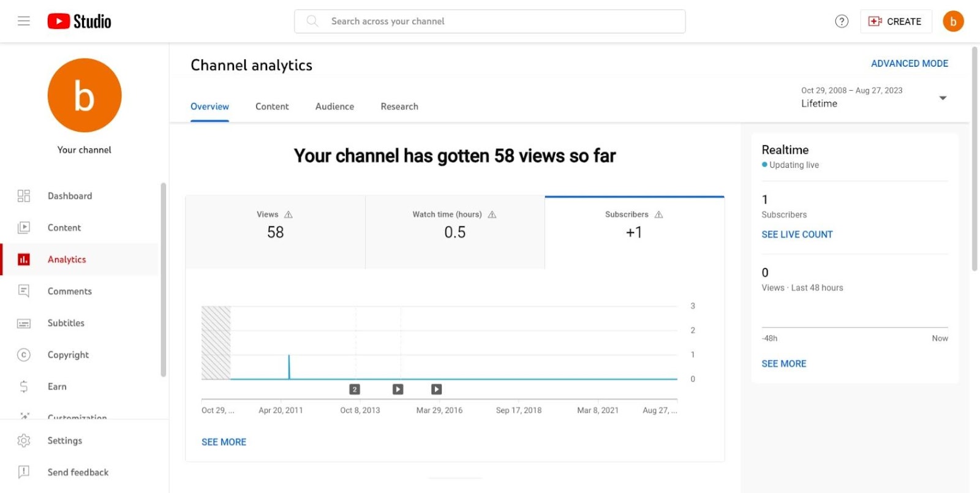
Task: Open the account avatar menu in header
Action: click(x=953, y=21)
